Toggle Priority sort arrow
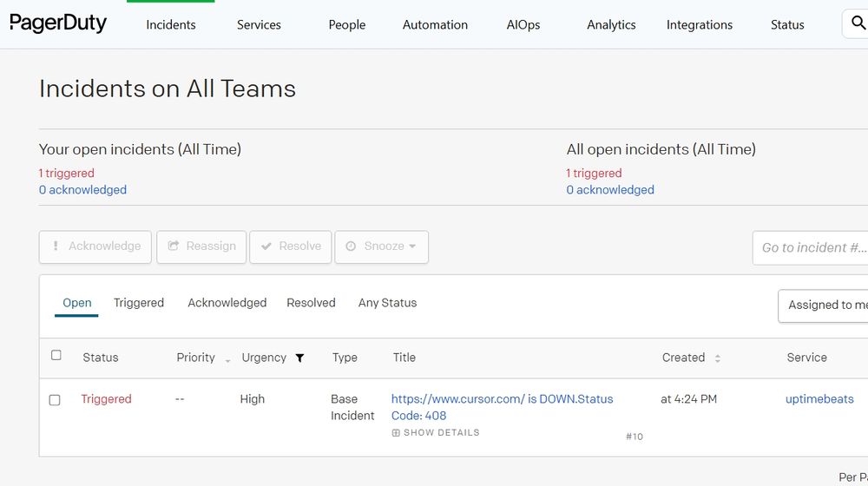The width and height of the screenshot is (868, 486). pyautogui.click(x=227, y=360)
